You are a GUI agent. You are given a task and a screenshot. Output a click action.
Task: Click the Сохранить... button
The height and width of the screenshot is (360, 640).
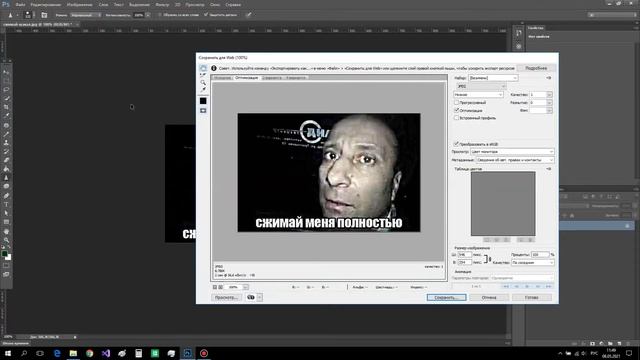pos(446,298)
